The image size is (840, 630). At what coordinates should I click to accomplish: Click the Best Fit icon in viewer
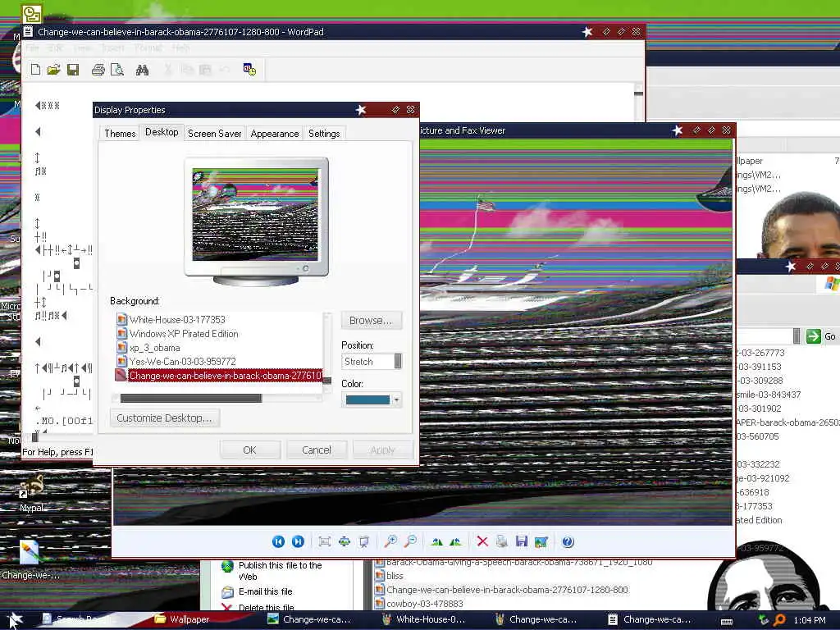324,541
